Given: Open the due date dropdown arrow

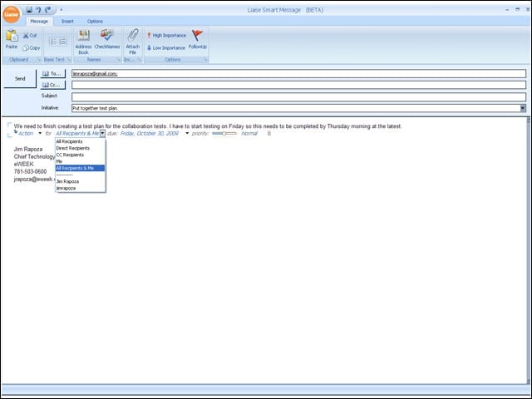Looking at the screenshot, I should pos(187,133).
